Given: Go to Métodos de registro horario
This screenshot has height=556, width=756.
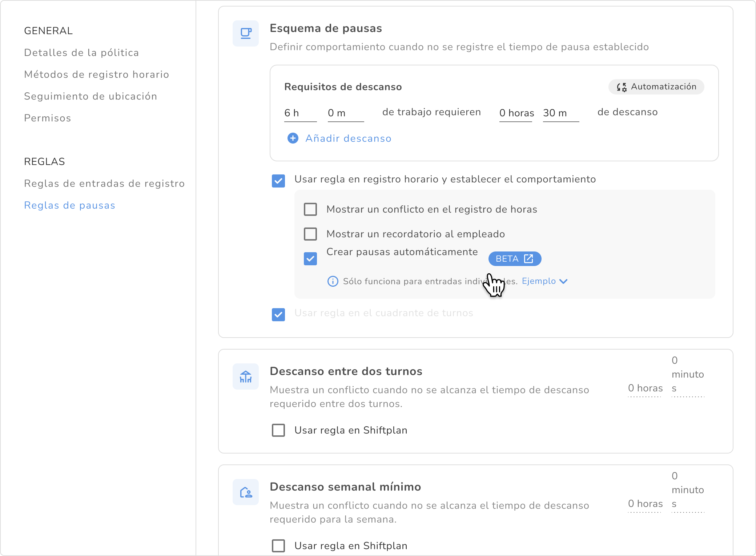Looking at the screenshot, I should (96, 74).
